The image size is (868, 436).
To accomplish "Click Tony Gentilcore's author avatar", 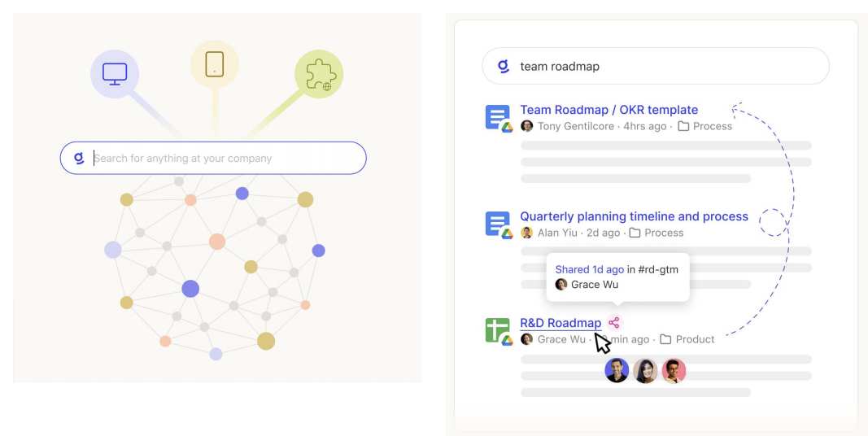I will coord(527,126).
